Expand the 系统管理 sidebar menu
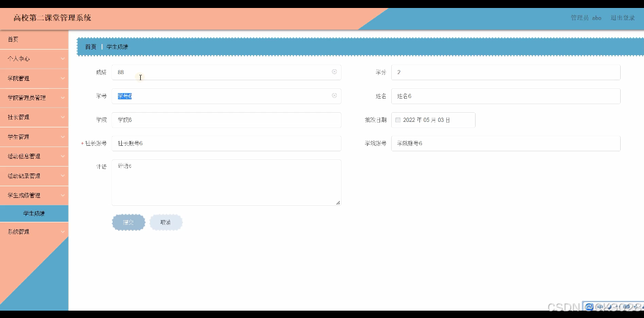 pyautogui.click(x=34, y=232)
